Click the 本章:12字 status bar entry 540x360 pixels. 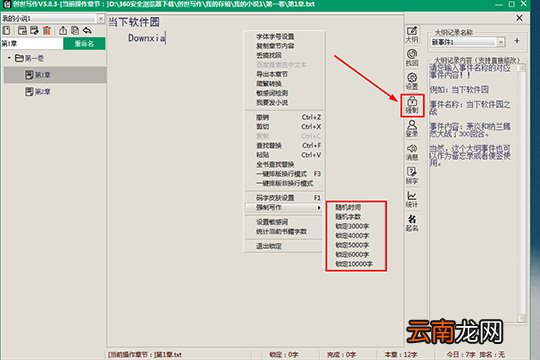[x=401, y=354]
